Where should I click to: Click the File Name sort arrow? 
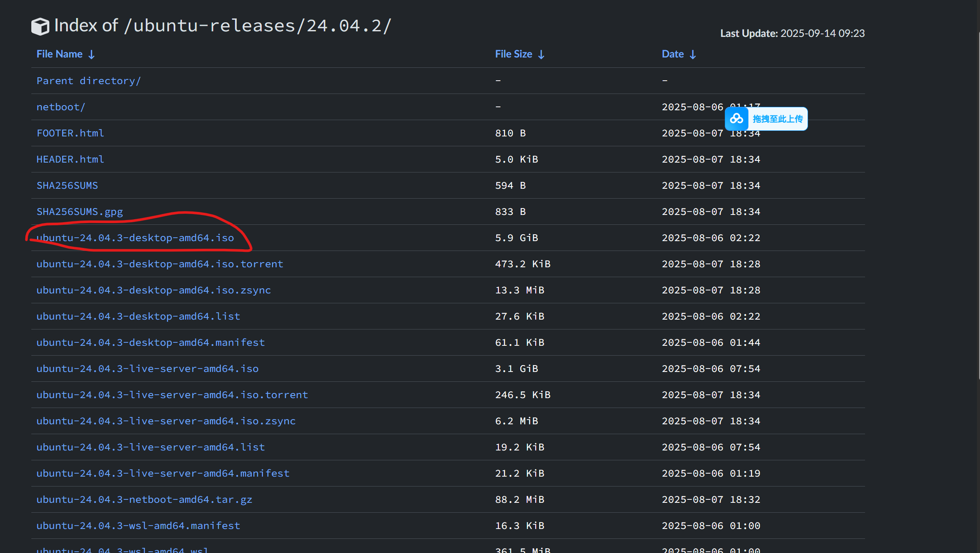91,54
